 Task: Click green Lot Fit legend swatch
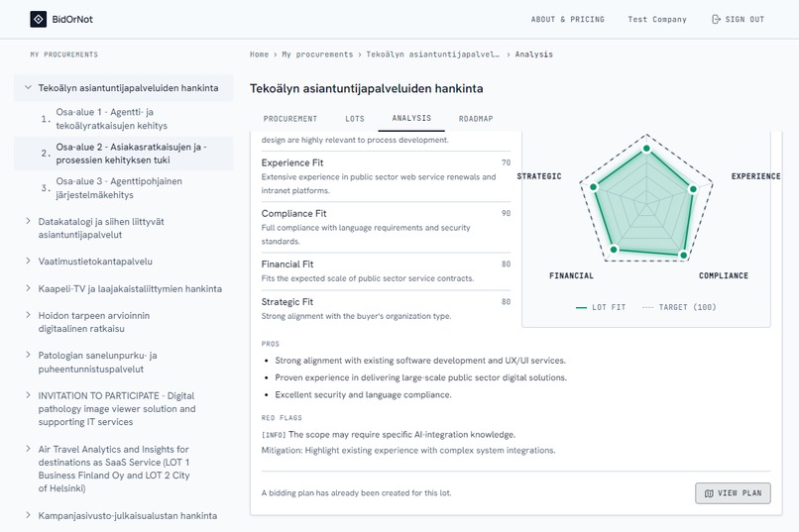(581, 307)
